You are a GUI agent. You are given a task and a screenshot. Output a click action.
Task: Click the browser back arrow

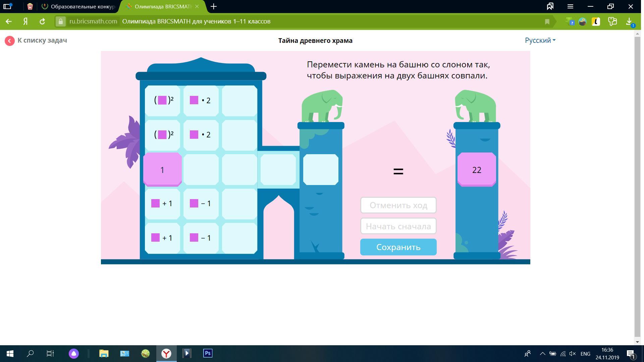(x=9, y=21)
